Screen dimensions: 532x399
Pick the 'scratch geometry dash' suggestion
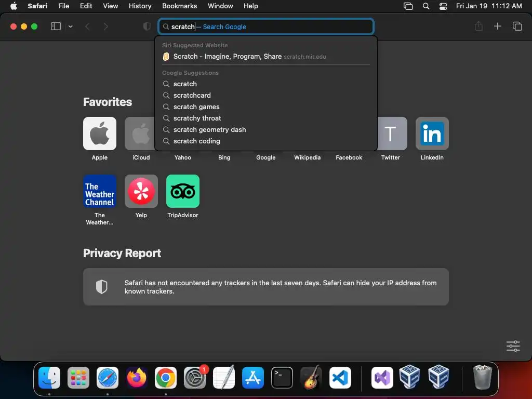[266, 129]
